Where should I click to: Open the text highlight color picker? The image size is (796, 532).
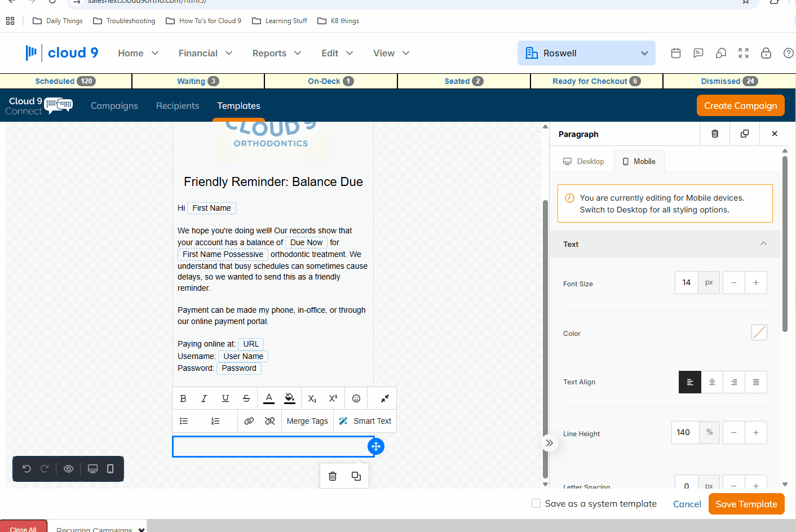pyautogui.click(x=290, y=398)
